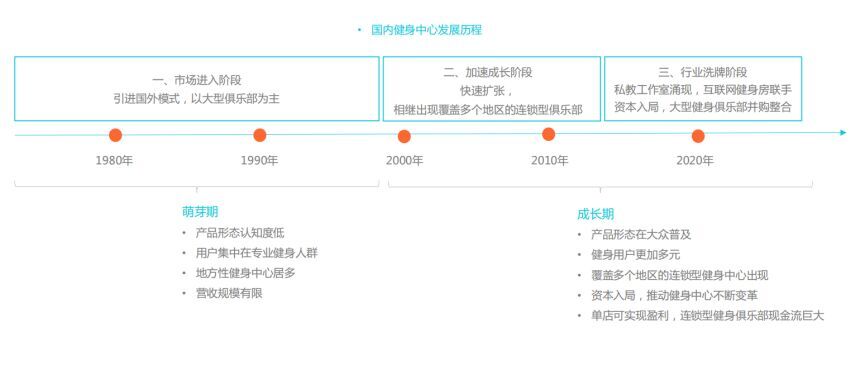The image size is (865, 369).
Task: Click the year label 2000年
Action: click(x=404, y=161)
